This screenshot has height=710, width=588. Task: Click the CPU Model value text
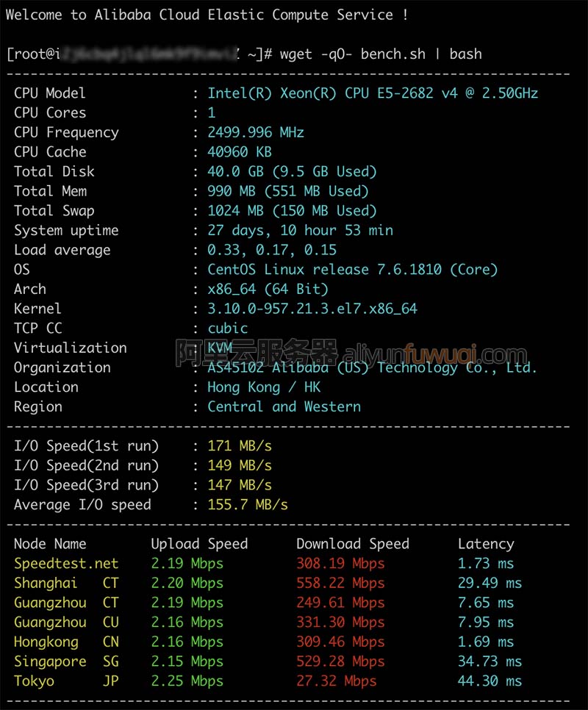373,93
